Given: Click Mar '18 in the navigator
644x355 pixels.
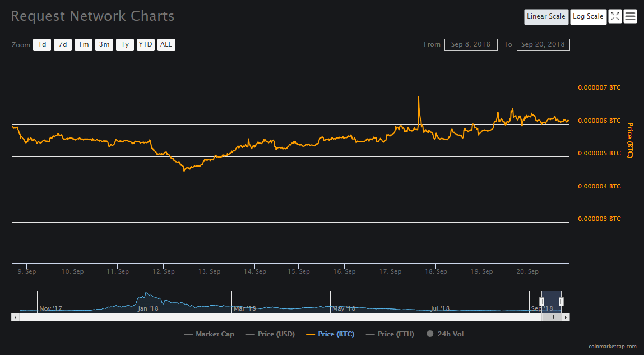Looking at the screenshot, I should tap(245, 308).
